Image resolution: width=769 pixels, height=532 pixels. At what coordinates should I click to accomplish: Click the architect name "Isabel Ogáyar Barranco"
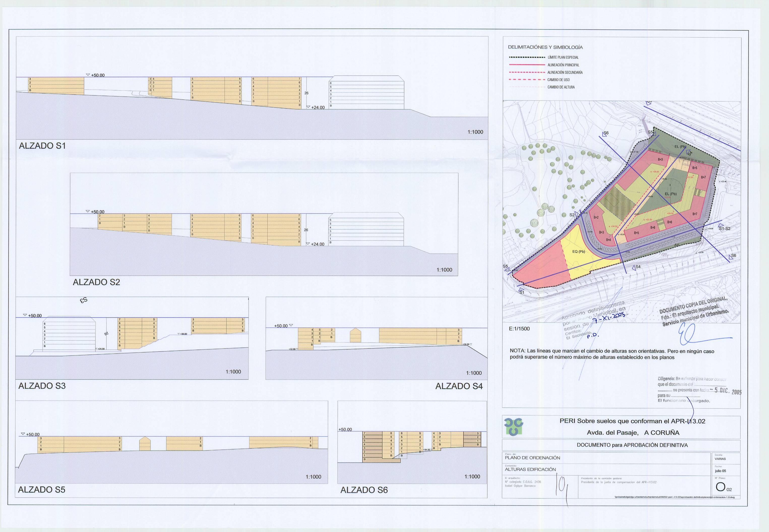point(520,486)
